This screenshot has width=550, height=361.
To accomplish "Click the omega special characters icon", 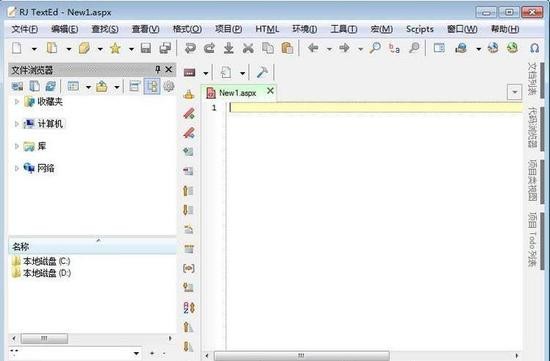I will coord(534,48).
